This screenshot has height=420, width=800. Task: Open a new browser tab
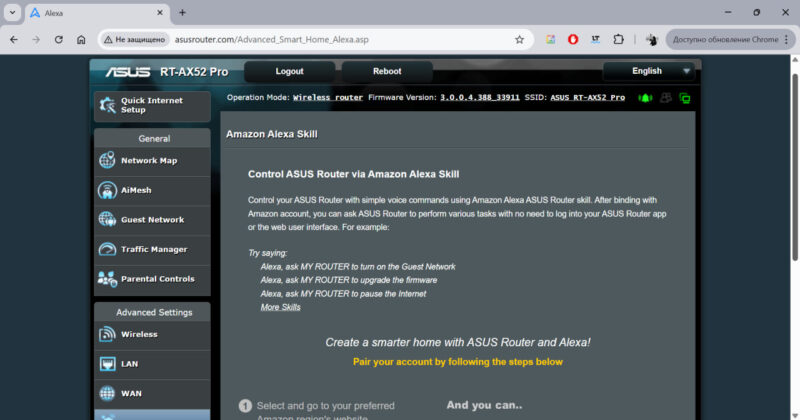(x=182, y=13)
